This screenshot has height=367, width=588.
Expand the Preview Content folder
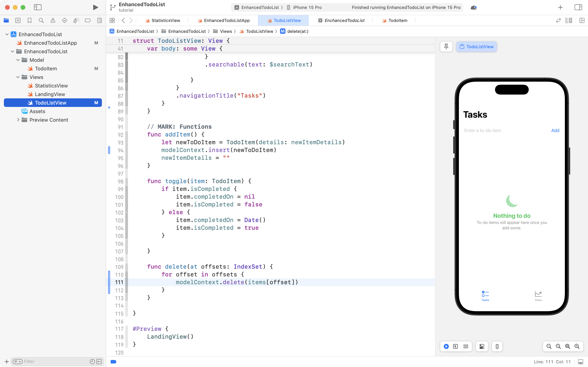click(x=18, y=120)
